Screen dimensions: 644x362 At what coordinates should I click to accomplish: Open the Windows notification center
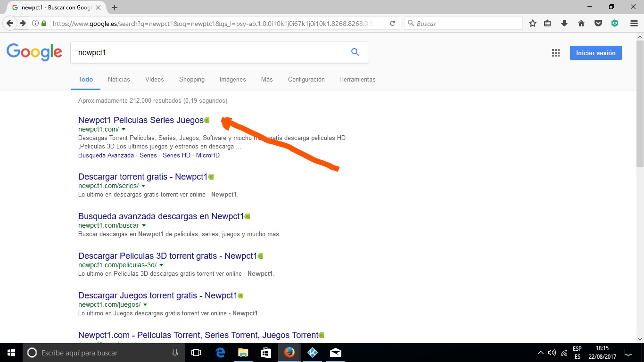pos(628,353)
